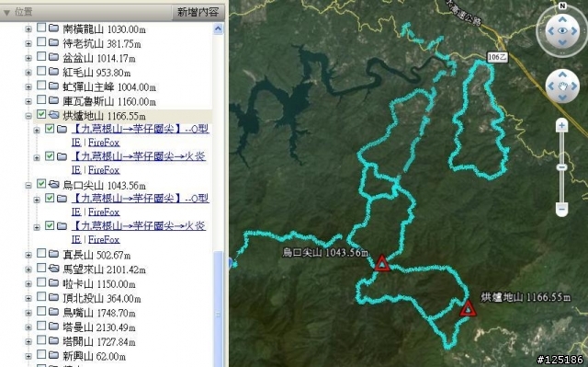Click the red triangle marker of 鳥口尖山

(x=382, y=263)
